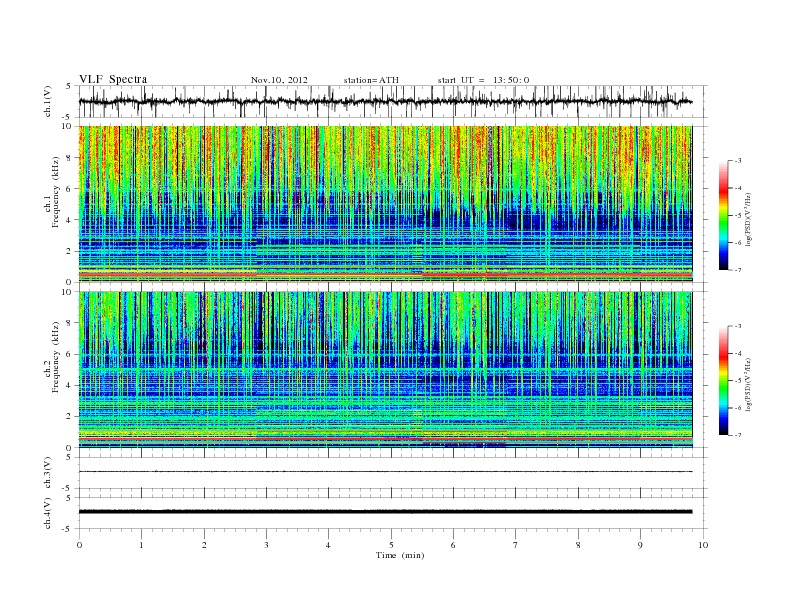Click the "station=ATH" header label

(371, 80)
